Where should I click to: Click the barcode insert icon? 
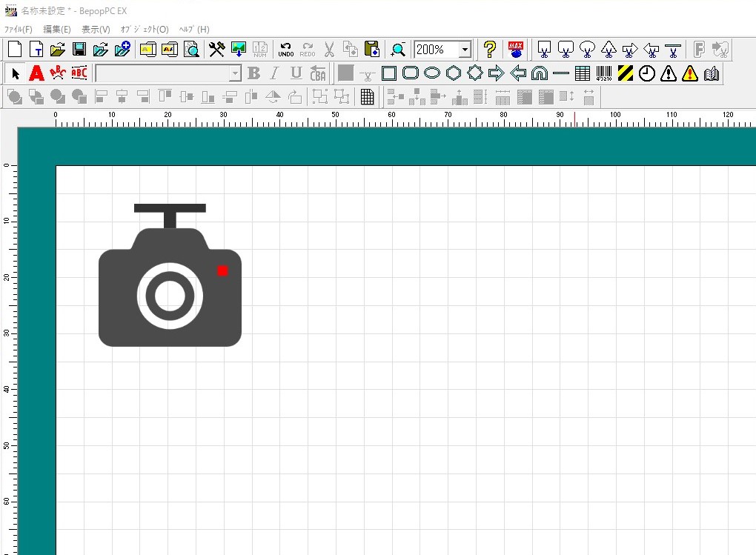pyautogui.click(x=603, y=73)
